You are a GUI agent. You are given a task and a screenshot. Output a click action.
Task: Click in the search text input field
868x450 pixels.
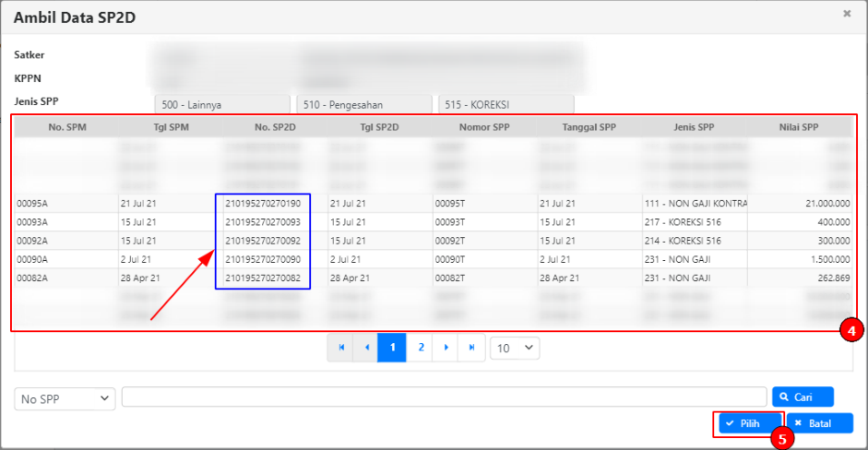click(x=444, y=397)
